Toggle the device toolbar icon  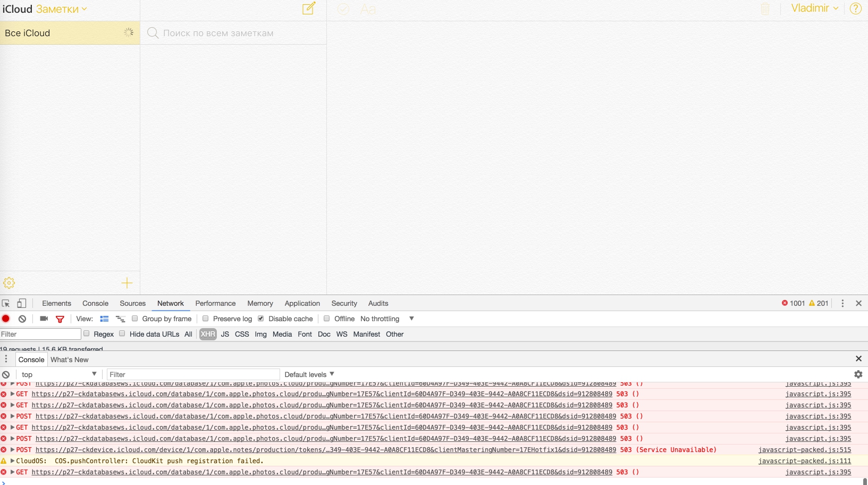point(22,303)
